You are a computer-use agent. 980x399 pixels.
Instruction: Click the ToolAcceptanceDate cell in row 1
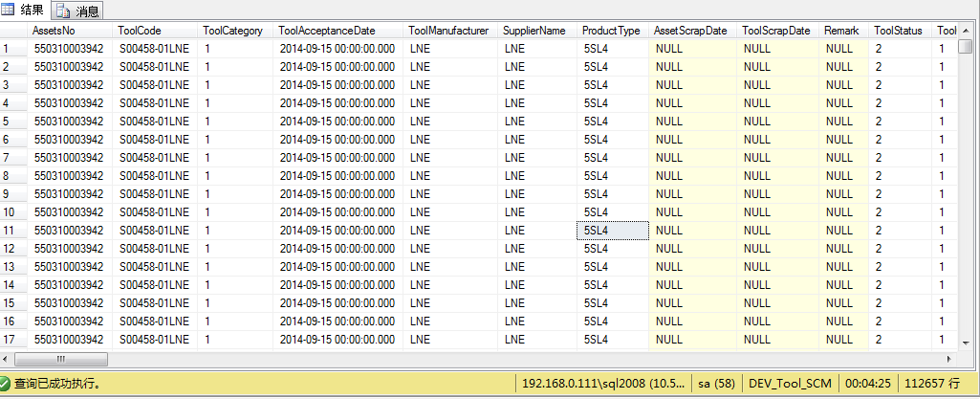pos(338,49)
